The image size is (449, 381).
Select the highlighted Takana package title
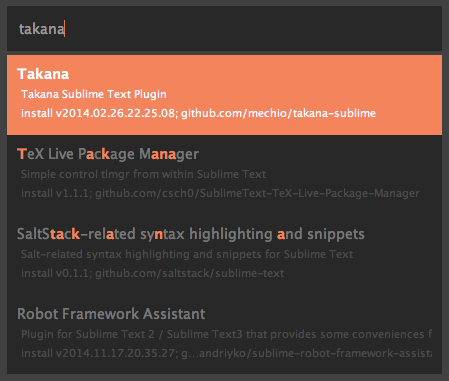[x=43, y=74]
